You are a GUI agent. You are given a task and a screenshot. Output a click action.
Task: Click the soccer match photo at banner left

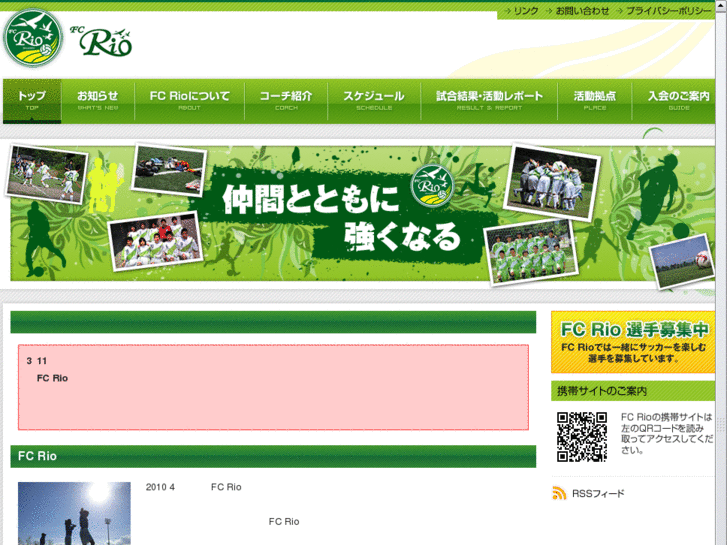[47, 173]
